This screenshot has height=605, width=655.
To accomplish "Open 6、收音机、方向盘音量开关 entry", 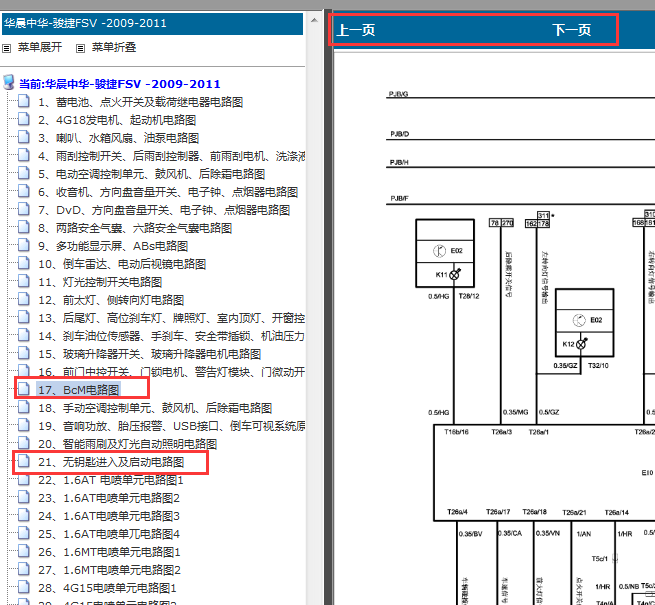I will coord(168,192).
